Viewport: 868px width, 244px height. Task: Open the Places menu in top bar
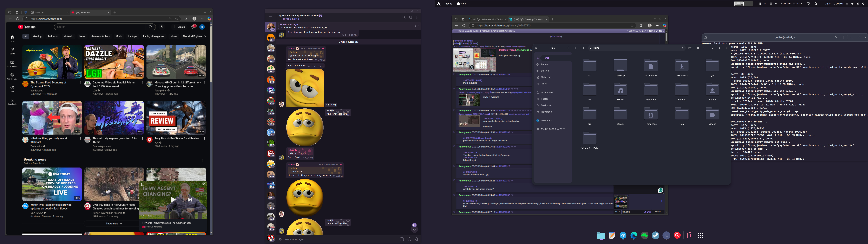click(x=448, y=4)
